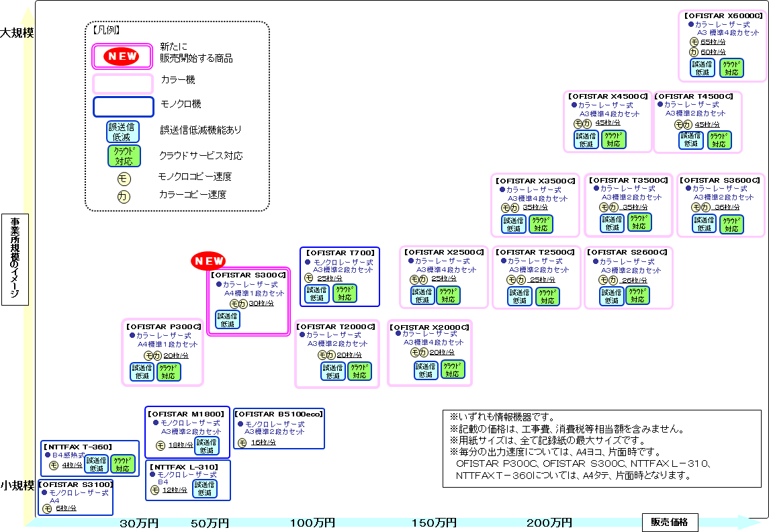
Task: Click the ※いずれも情報機器です note line
Action: pyautogui.click(x=502, y=417)
